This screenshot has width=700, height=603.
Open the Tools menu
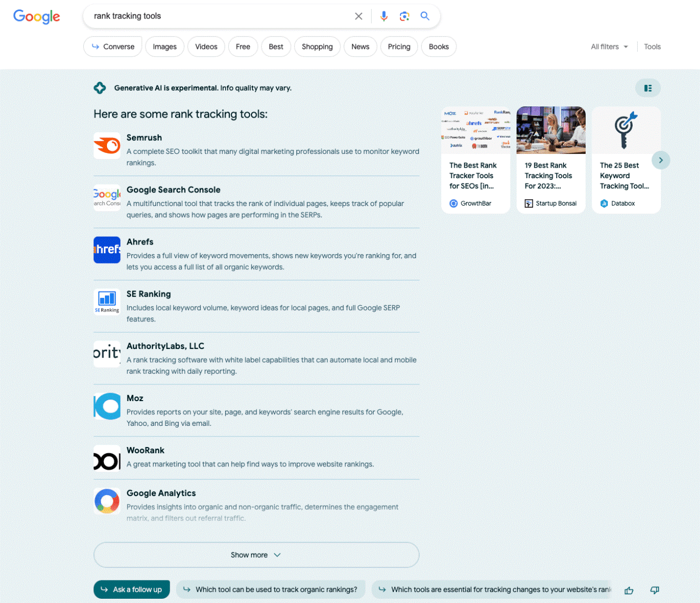point(652,47)
